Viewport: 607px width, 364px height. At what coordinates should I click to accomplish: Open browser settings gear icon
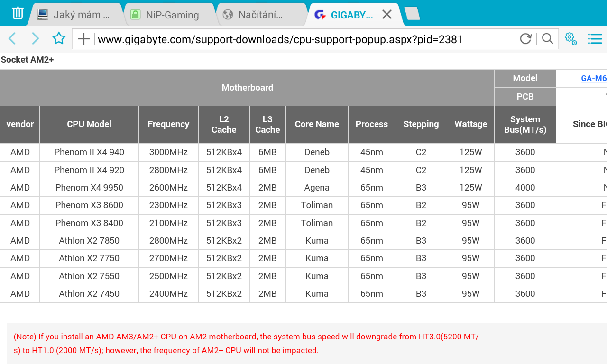pos(570,38)
